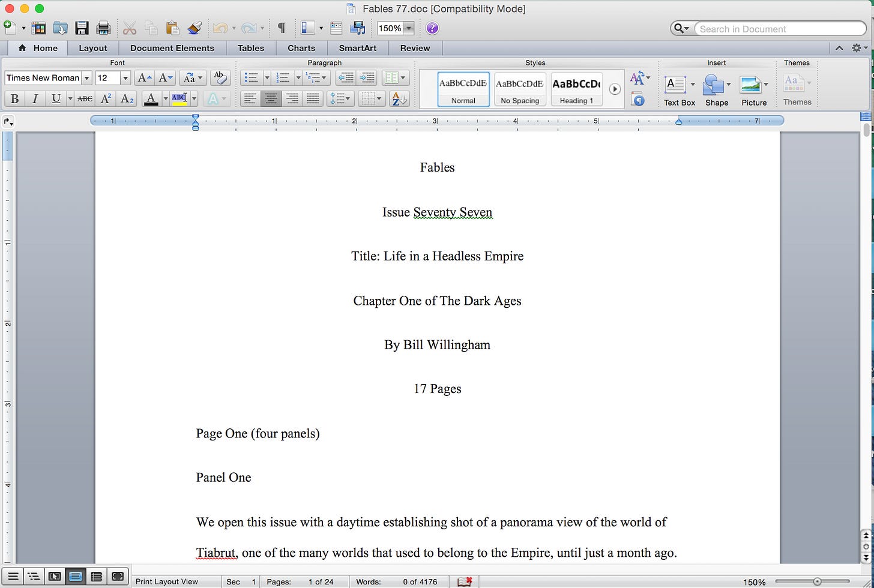This screenshot has height=588, width=874.
Task: Go to the Review tab
Action: click(x=415, y=48)
